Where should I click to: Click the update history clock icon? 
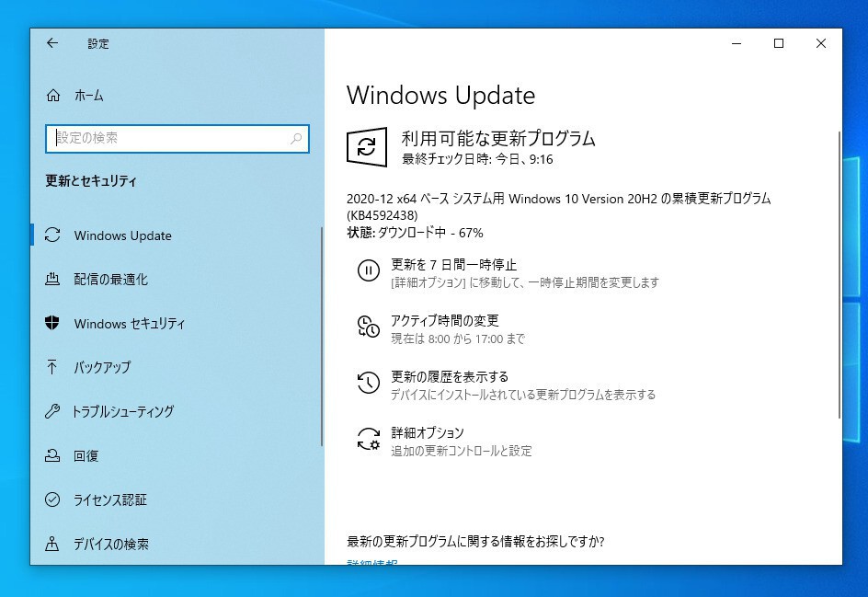pos(369,382)
